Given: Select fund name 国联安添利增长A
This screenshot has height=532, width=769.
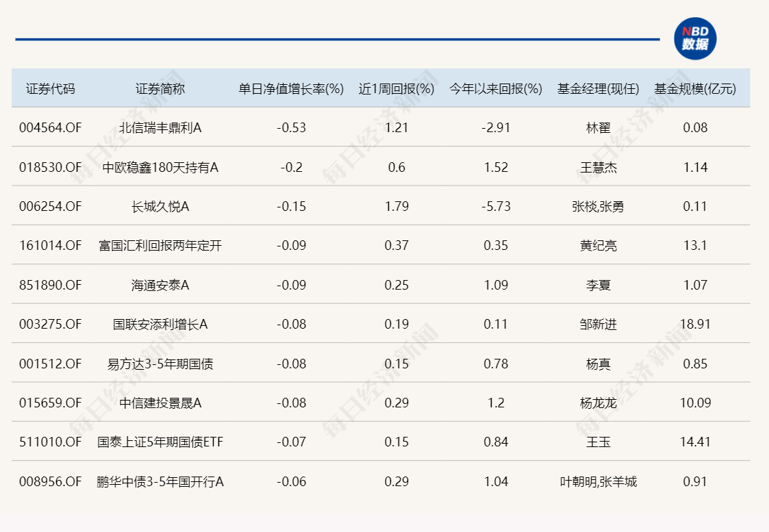Looking at the screenshot, I should pyautogui.click(x=160, y=324).
